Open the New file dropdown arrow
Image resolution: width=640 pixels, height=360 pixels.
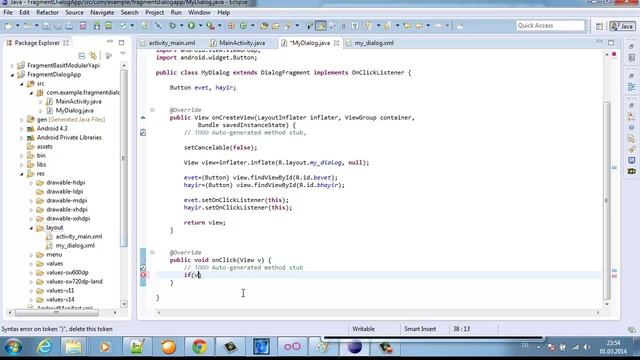point(18,26)
